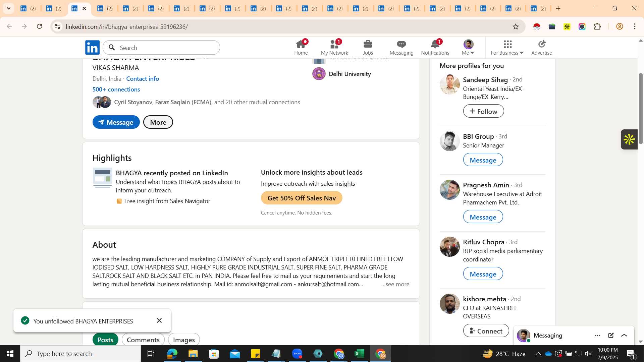644x362 pixels.
Task: Open Chrome profile avatar icon
Action: [x=620, y=26]
